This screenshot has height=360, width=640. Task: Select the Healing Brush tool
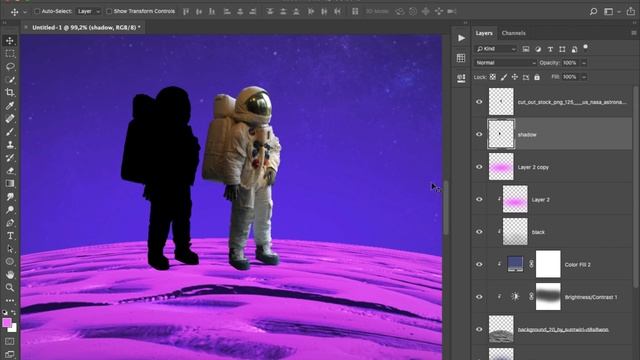tap(10, 119)
